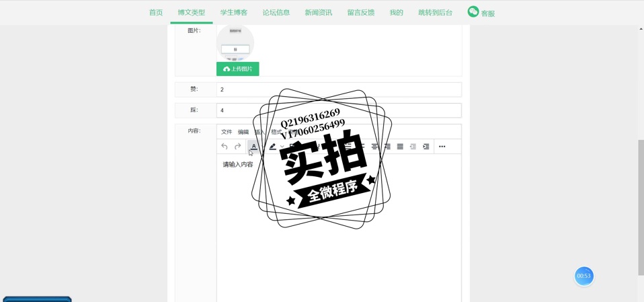This screenshot has height=302, width=644.
Task: Select the 博文类型 nav tab
Action: tap(192, 12)
